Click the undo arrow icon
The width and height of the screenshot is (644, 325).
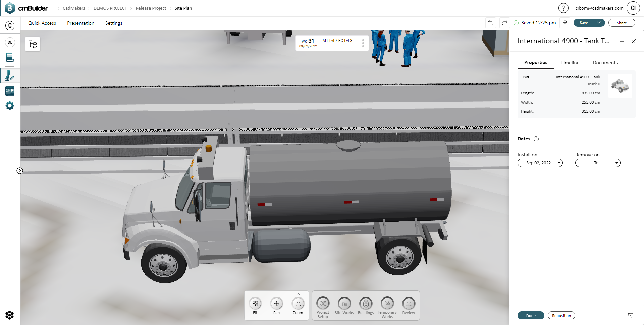tap(491, 23)
